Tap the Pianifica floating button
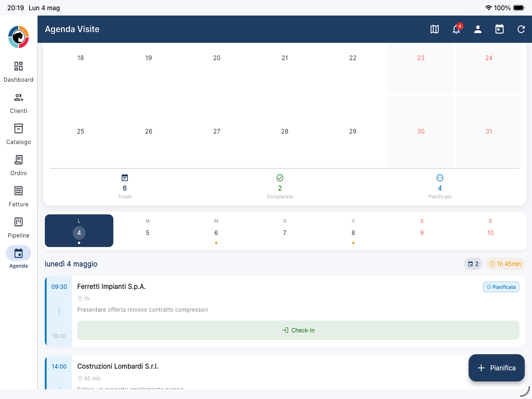 [496, 368]
